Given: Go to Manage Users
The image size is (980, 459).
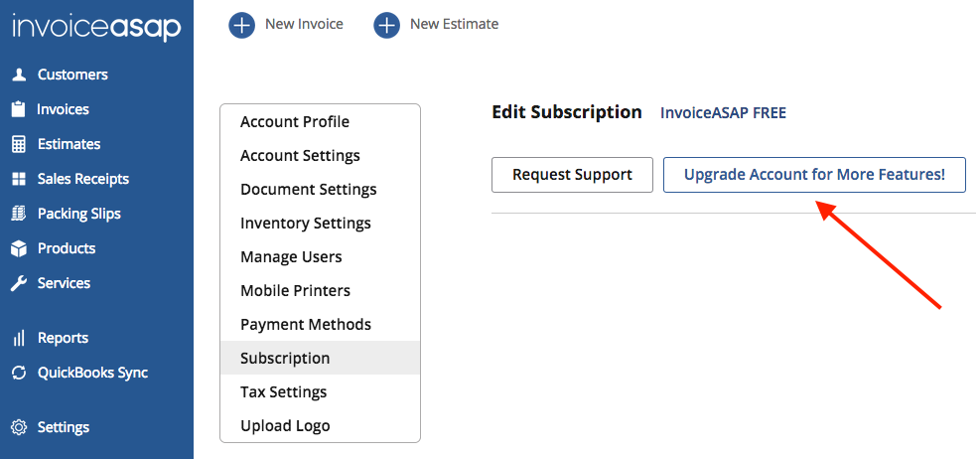Looking at the screenshot, I should [x=291, y=257].
